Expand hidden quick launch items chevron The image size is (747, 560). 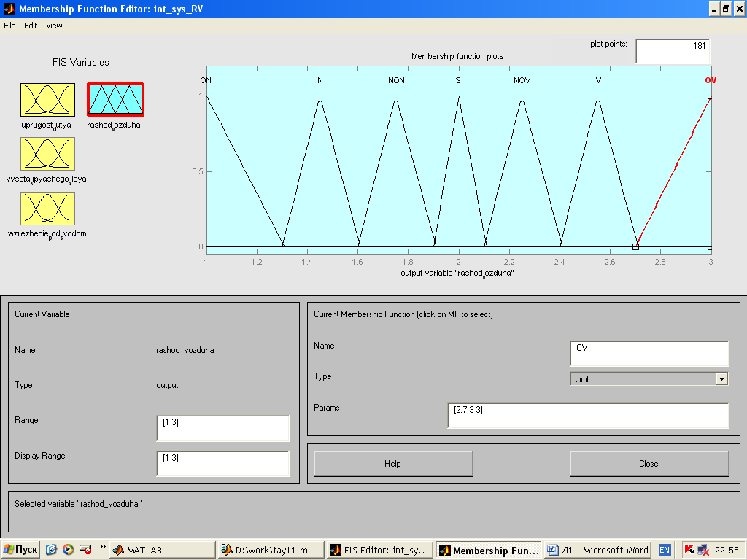click(x=102, y=548)
